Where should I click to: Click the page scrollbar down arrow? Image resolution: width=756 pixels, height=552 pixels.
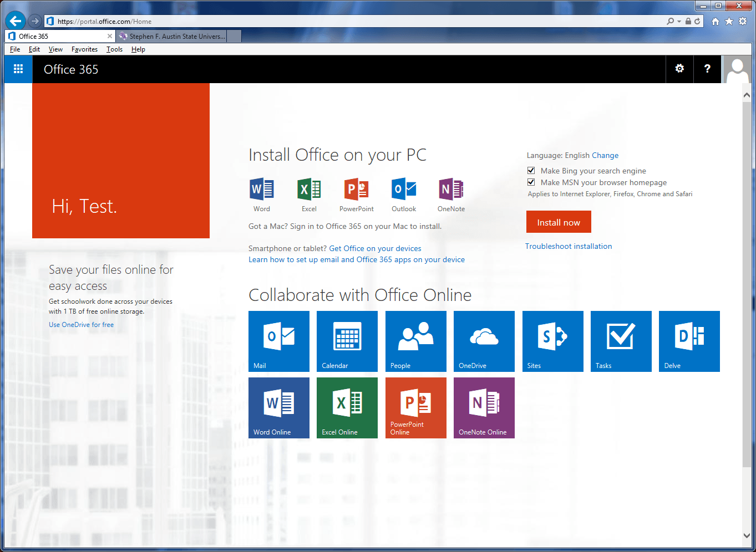click(x=747, y=535)
